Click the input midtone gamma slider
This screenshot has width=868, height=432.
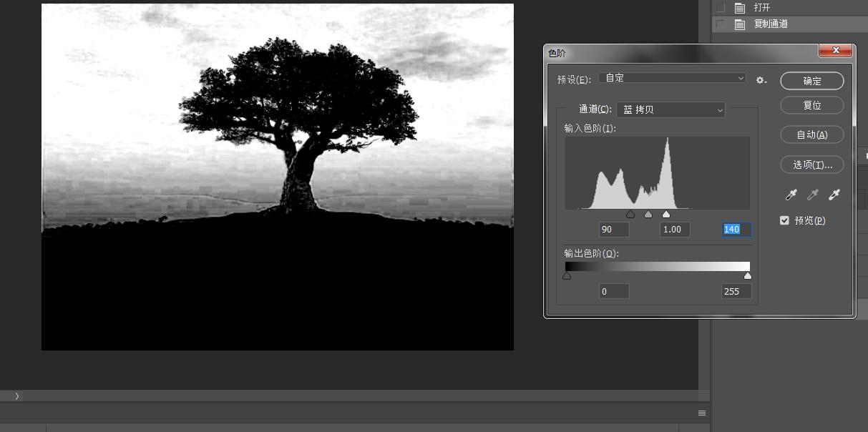[648, 214]
